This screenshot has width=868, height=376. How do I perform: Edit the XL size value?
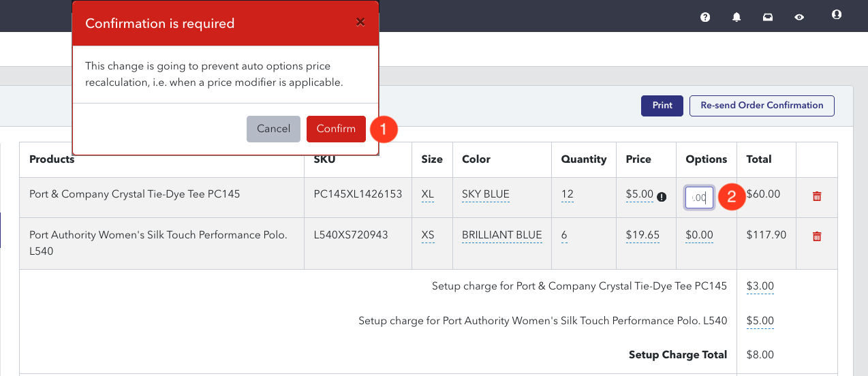[x=427, y=195]
